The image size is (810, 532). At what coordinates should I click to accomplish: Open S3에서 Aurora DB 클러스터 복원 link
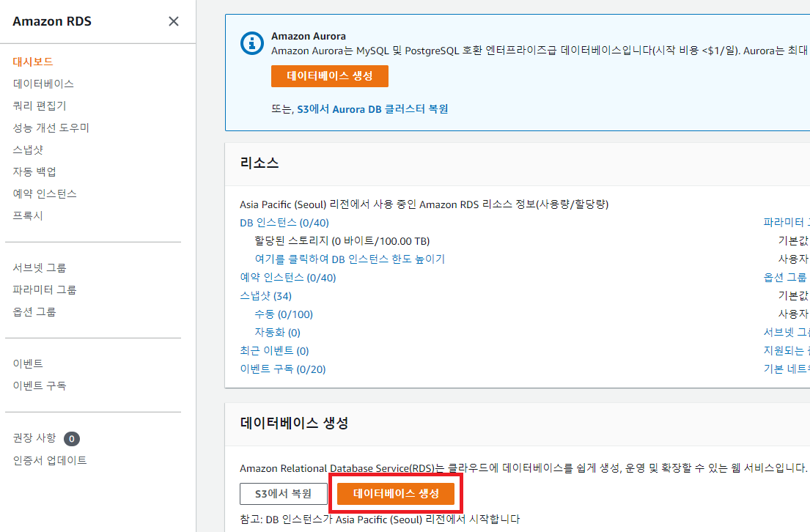tap(372, 109)
